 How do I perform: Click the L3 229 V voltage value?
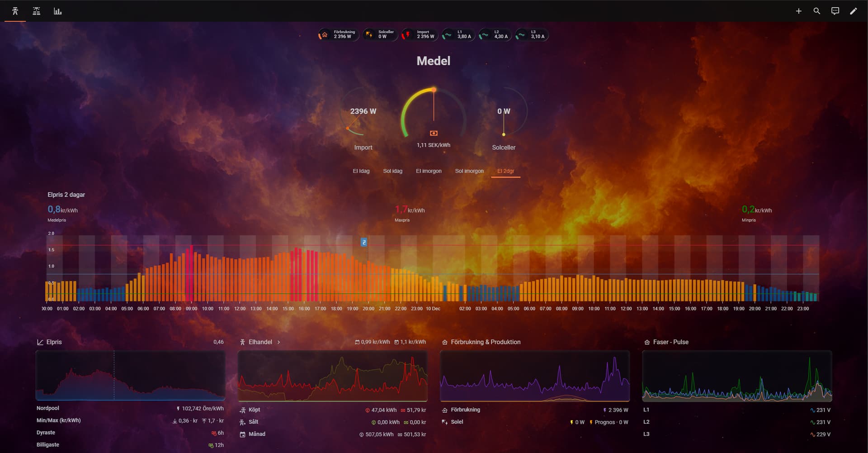click(820, 434)
